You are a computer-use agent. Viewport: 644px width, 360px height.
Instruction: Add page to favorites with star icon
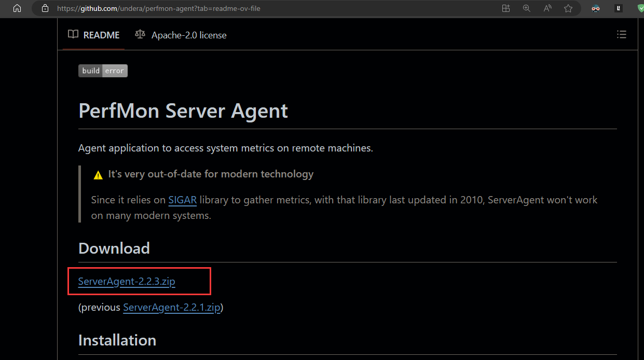click(x=568, y=8)
